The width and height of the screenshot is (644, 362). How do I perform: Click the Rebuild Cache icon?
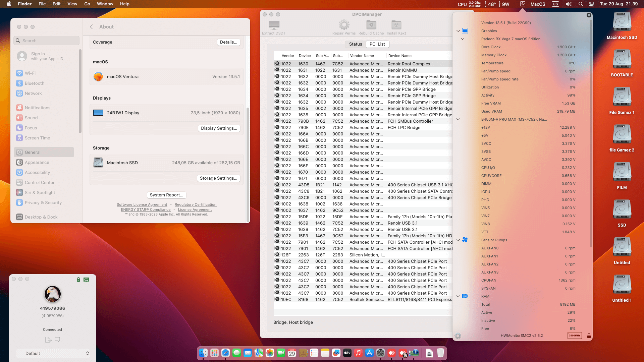371,25
